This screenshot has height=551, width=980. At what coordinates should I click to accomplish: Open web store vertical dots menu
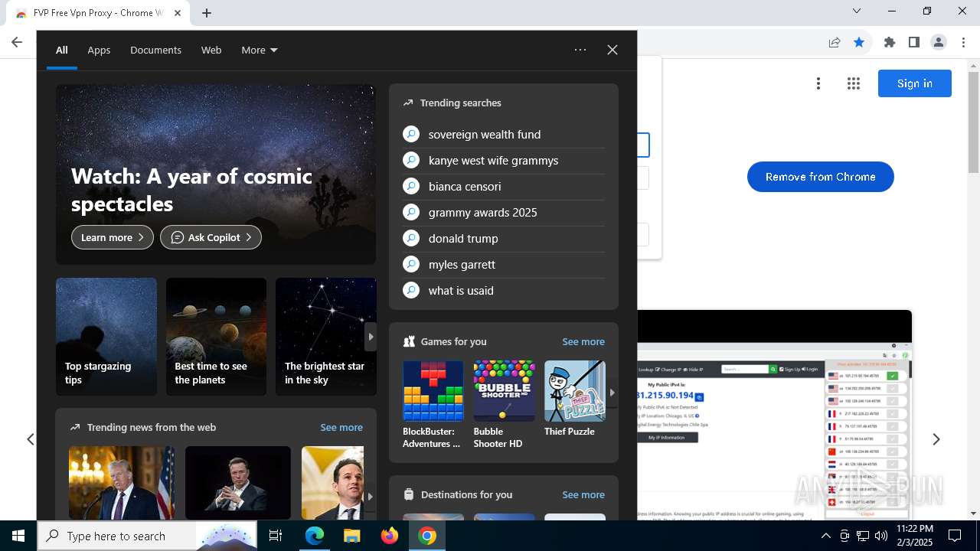[818, 83]
